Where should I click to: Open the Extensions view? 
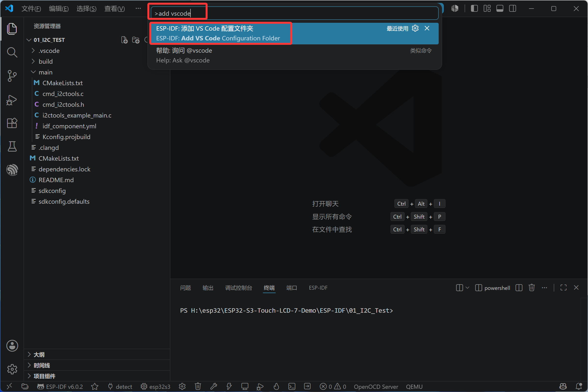point(12,123)
